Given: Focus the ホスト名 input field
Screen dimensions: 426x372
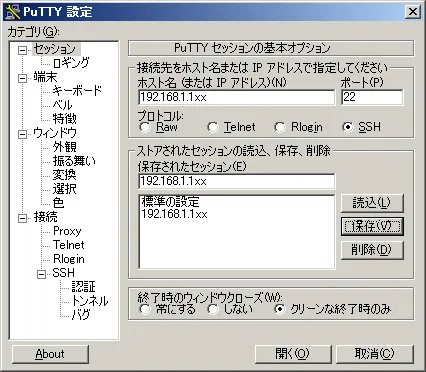Looking at the screenshot, I should tap(237, 97).
